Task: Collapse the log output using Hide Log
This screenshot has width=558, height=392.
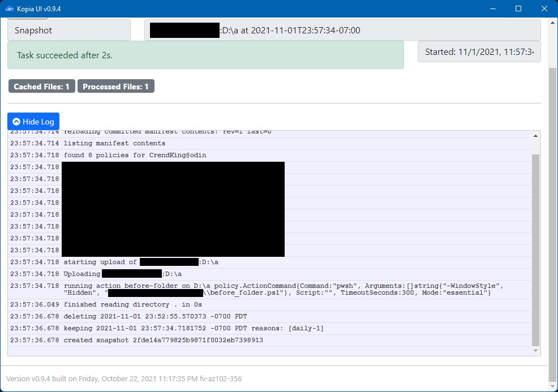Action: click(33, 121)
